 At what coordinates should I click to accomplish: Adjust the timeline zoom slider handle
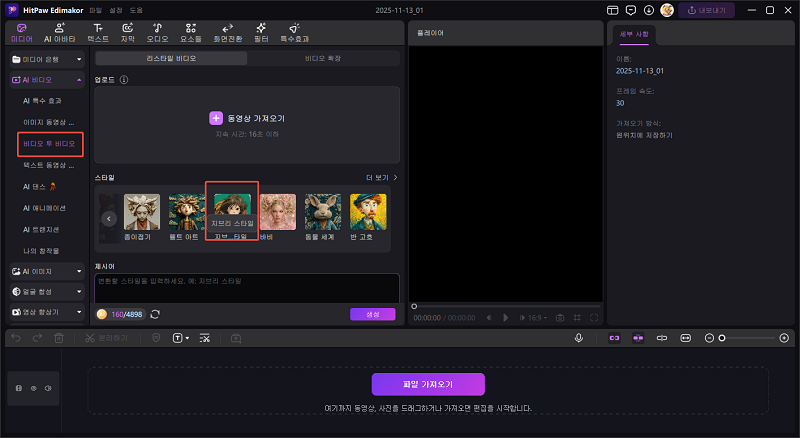pyautogui.click(x=722, y=338)
